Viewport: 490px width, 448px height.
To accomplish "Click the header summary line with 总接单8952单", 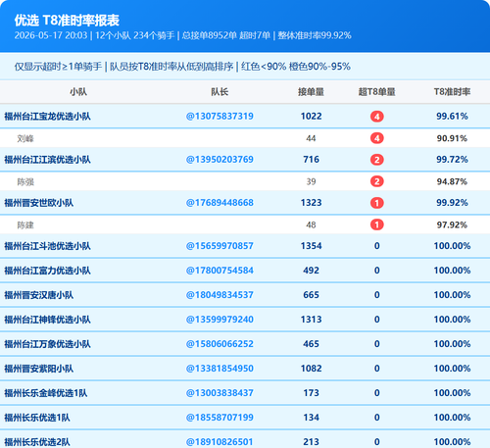I will (182, 35).
